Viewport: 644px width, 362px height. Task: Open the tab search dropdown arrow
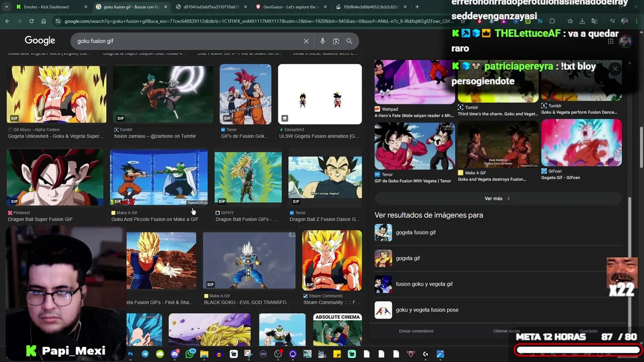pyautogui.click(x=7, y=7)
